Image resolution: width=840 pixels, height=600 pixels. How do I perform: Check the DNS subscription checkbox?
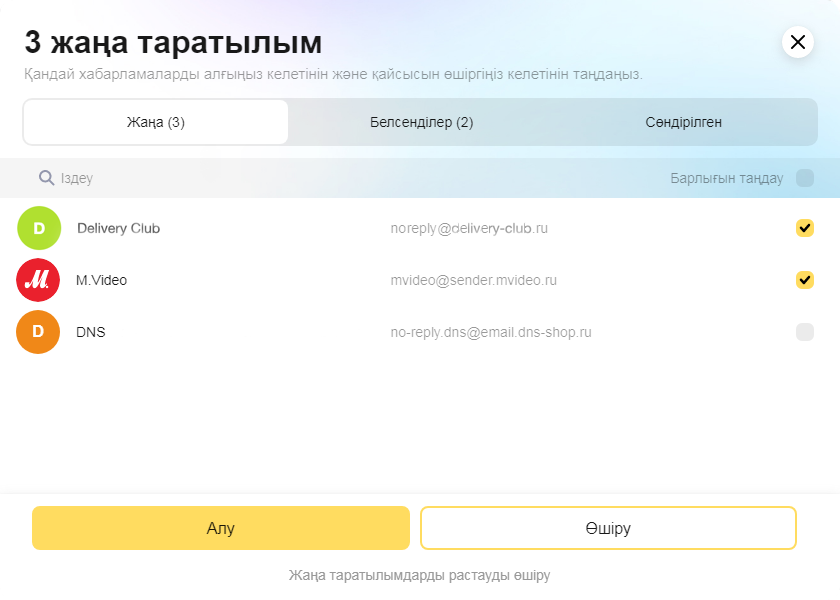tap(804, 332)
